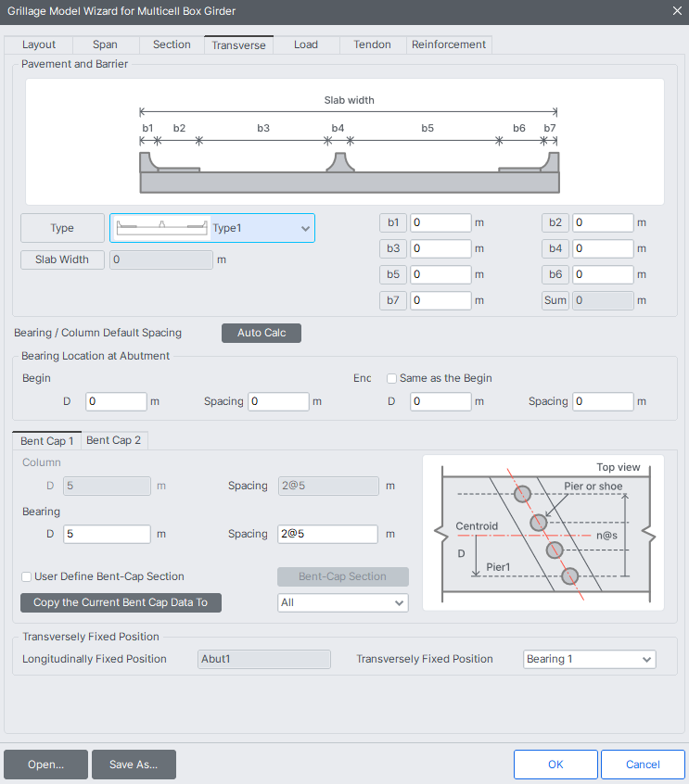Open the Type1 pavement type dropdown
The height and width of the screenshot is (784, 689).
click(x=212, y=228)
